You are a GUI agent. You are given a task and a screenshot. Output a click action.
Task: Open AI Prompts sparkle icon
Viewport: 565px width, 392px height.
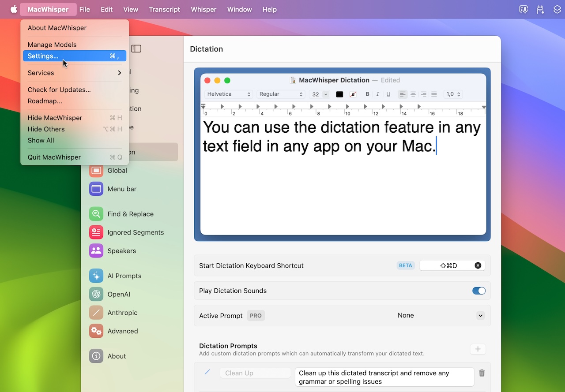click(96, 276)
